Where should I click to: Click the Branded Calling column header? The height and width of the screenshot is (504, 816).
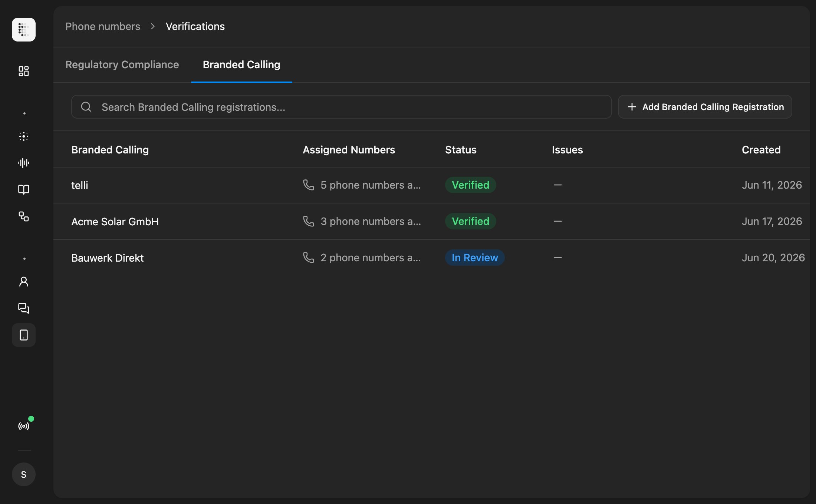click(x=110, y=150)
